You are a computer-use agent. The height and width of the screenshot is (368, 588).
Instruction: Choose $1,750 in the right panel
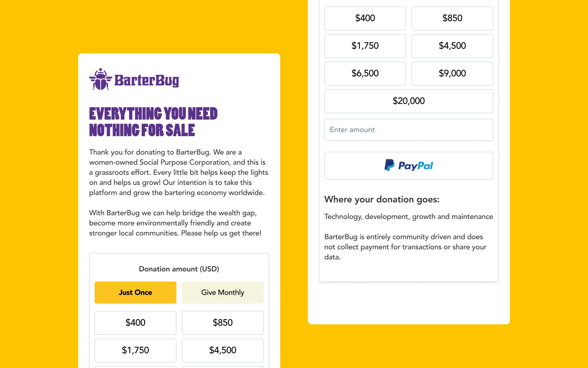(365, 46)
